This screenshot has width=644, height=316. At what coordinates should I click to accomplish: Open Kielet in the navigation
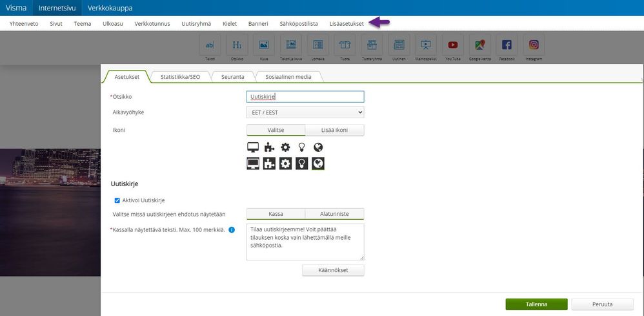click(x=230, y=24)
